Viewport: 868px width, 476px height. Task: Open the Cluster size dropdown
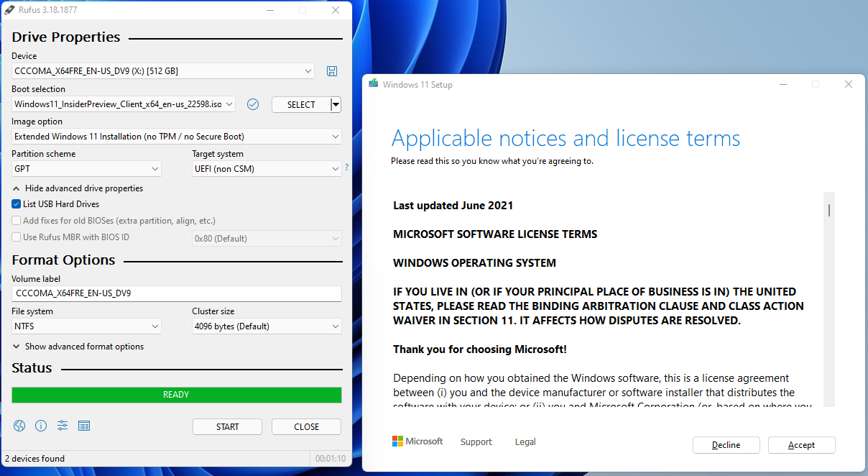[267, 326]
